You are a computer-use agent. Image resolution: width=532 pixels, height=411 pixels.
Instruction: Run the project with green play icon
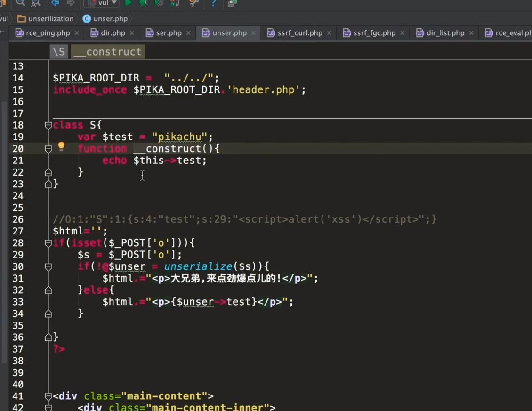[128, 3]
